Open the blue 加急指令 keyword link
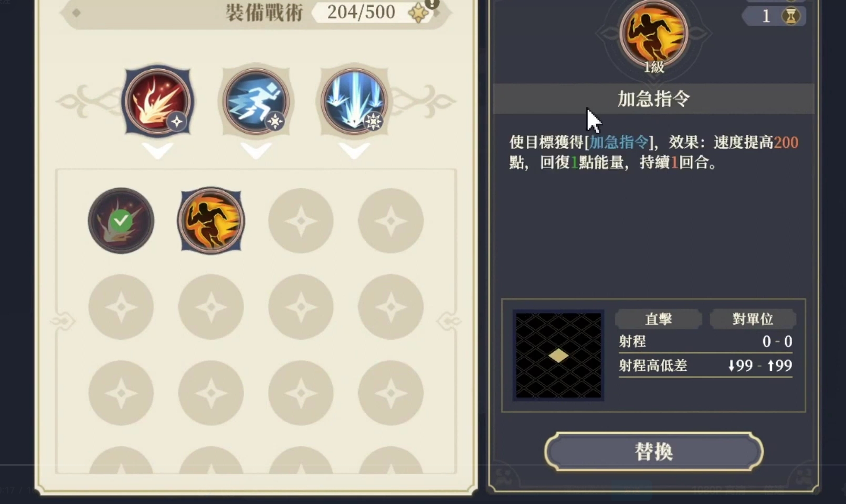The image size is (846, 504). pyautogui.click(x=619, y=142)
